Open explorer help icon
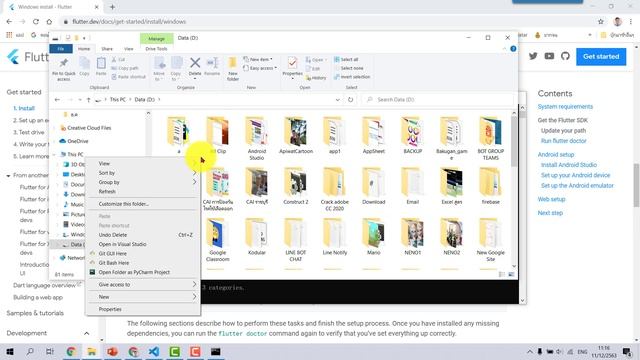This screenshot has width=640, height=360. point(513,49)
